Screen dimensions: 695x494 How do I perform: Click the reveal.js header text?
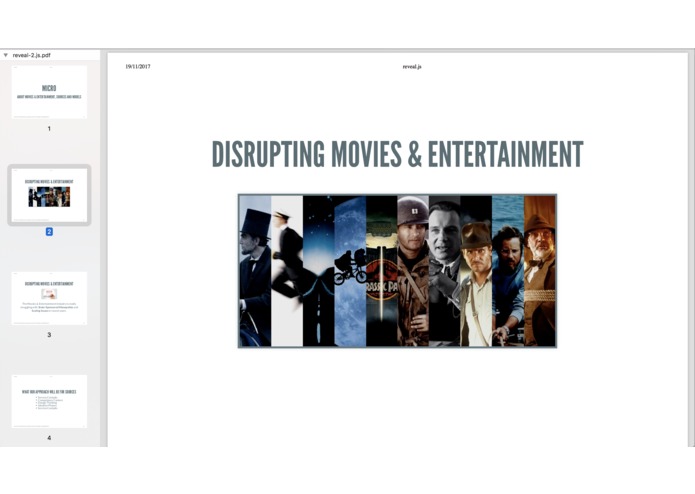click(x=412, y=66)
